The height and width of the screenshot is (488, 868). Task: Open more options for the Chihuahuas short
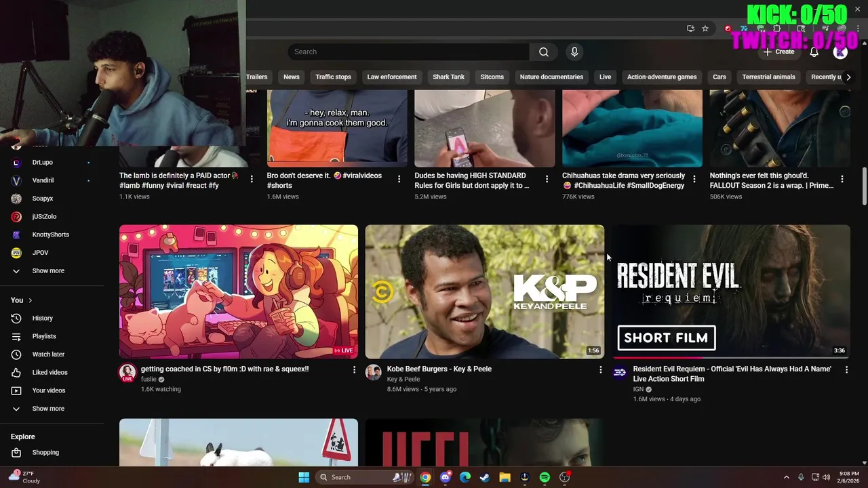pos(694,179)
